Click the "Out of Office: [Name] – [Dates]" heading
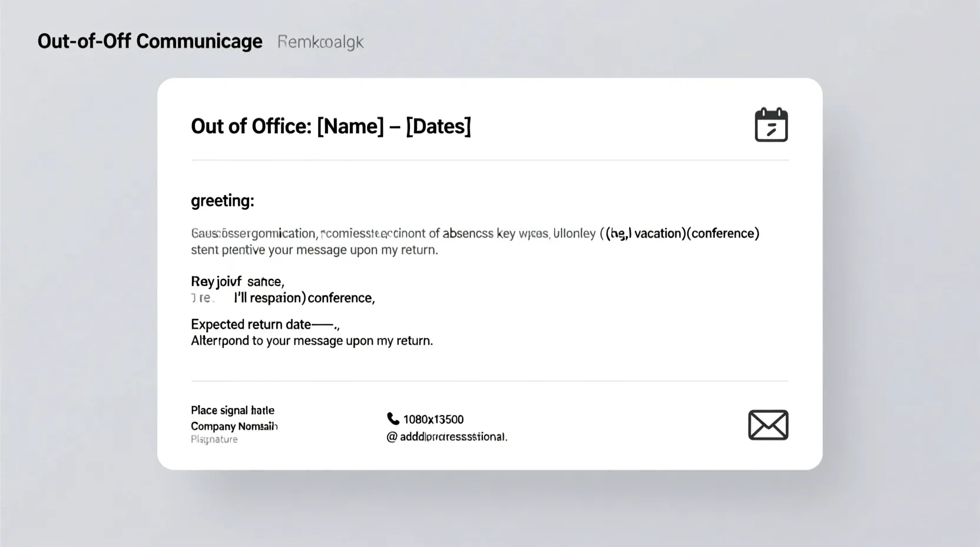The height and width of the screenshot is (547, 980). 330,126
